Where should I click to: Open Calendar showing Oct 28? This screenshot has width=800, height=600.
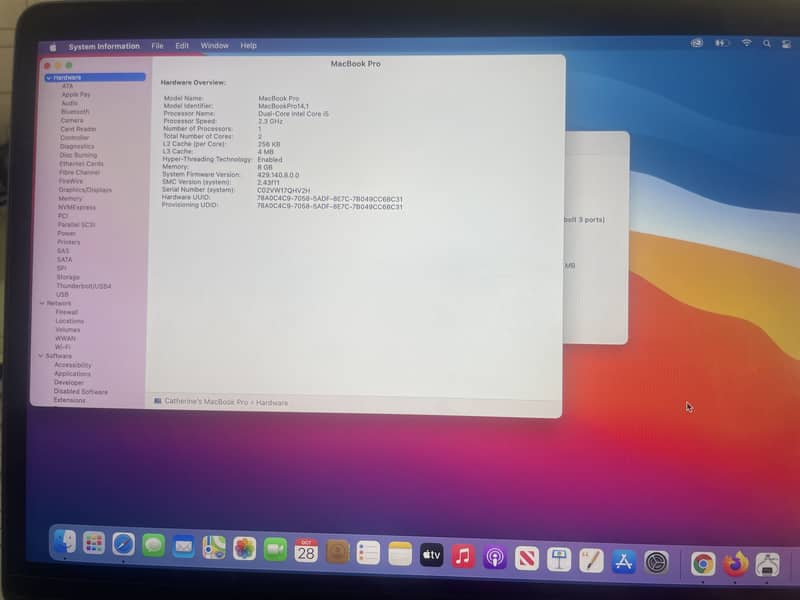(x=306, y=551)
